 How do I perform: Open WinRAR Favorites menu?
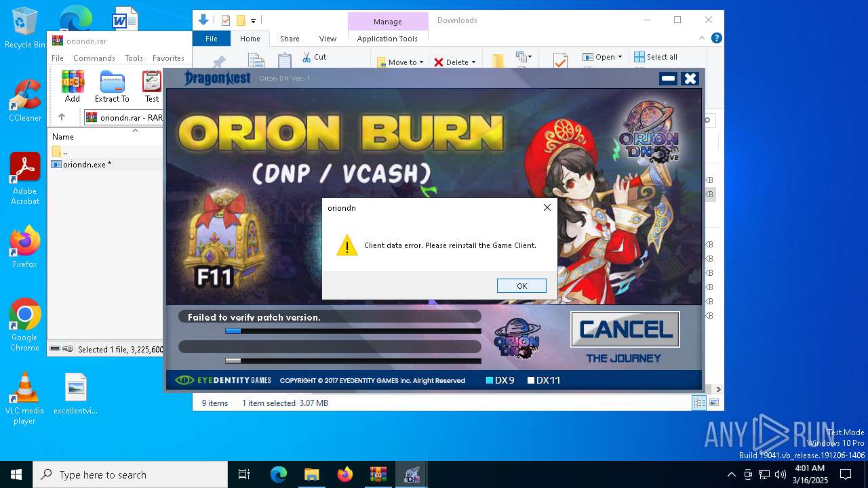click(168, 58)
